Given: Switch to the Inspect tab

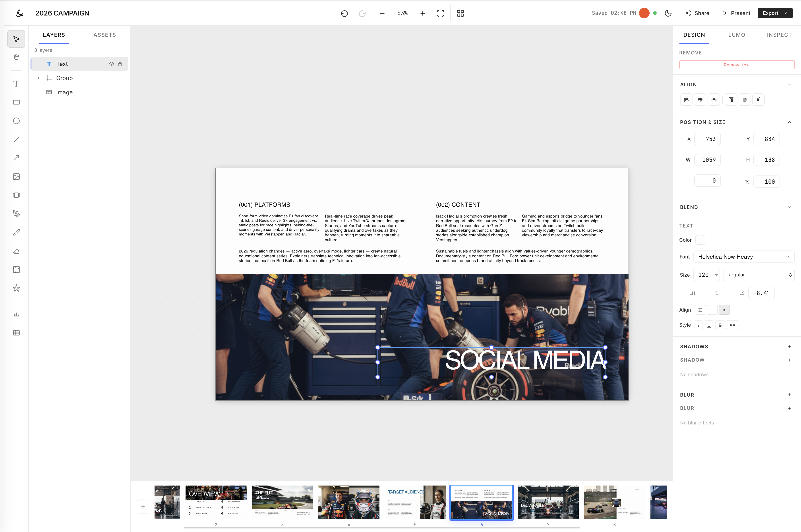Looking at the screenshot, I should 779,35.
